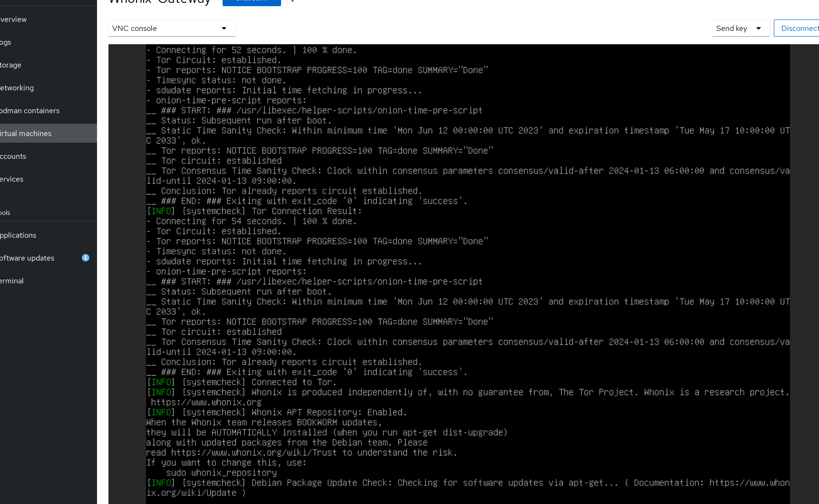Screen dimensions: 819x504
Task: Click the Send key caret arrow
Action: (x=759, y=29)
